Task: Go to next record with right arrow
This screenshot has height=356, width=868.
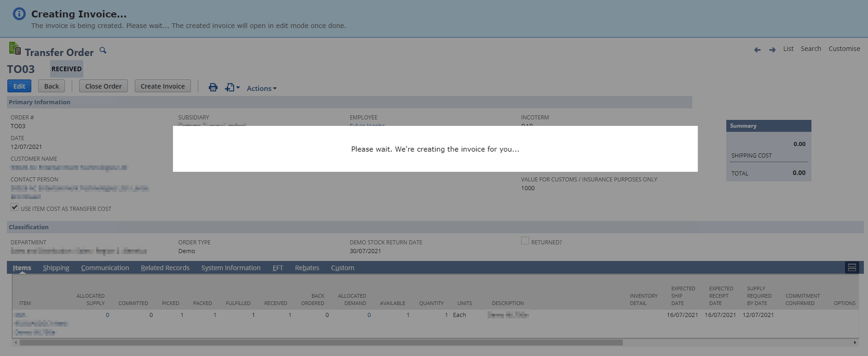Action: tap(772, 50)
